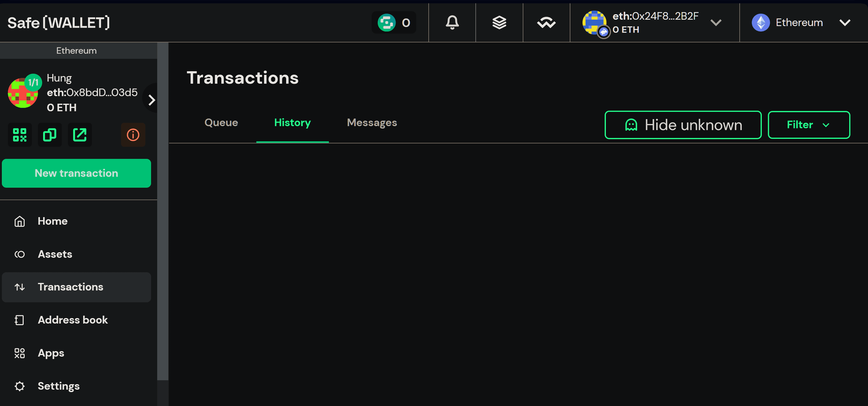Screen dimensions: 868x406
Task: Toggle the Queue tab visibility
Action: 221,123
